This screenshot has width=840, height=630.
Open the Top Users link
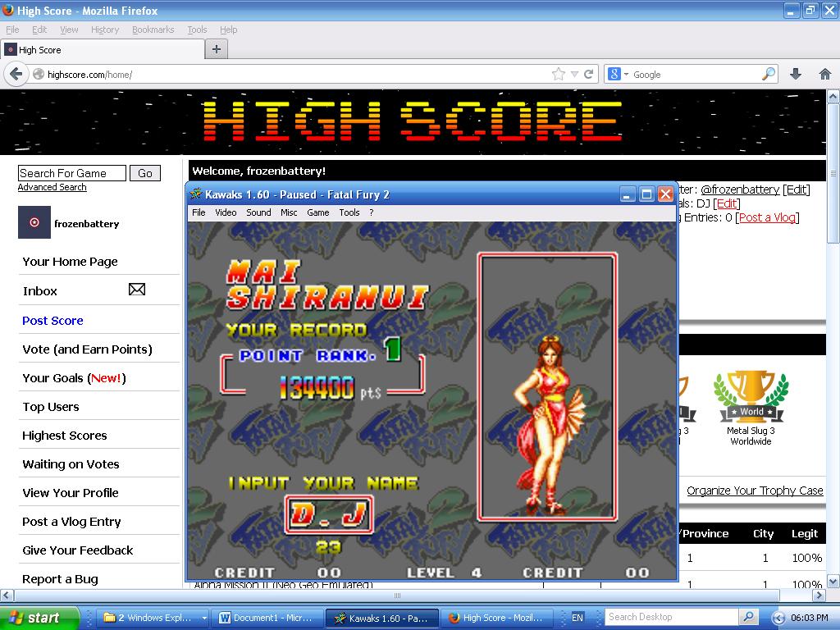pyautogui.click(x=51, y=407)
